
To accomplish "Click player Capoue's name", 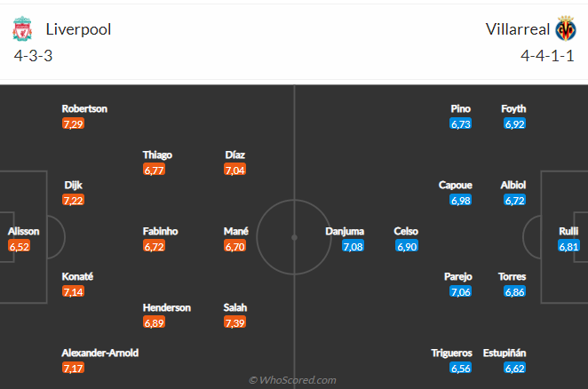I will 456,186.
